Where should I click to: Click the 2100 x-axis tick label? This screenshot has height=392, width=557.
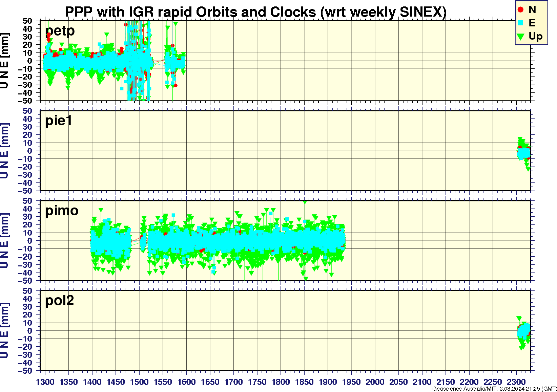422,382
